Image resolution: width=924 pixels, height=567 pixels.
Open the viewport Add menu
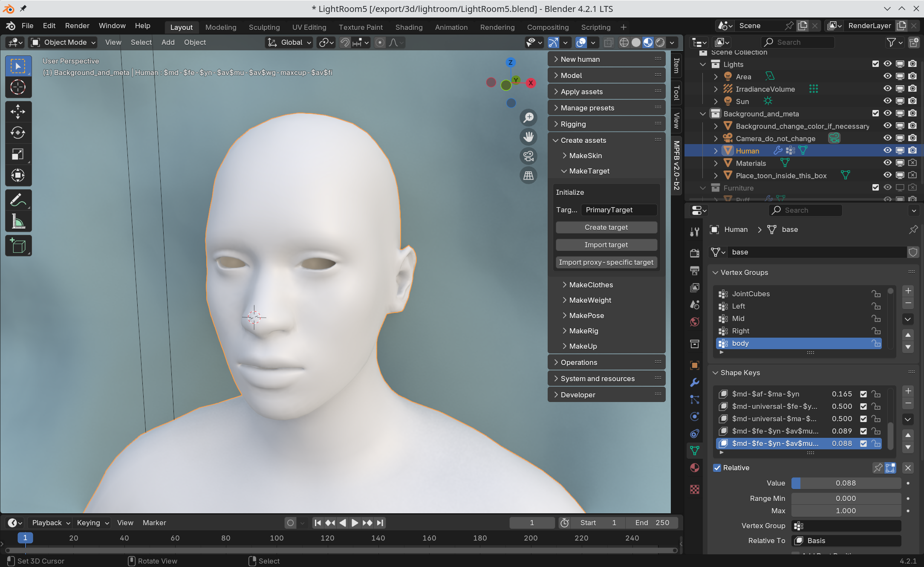(x=168, y=42)
